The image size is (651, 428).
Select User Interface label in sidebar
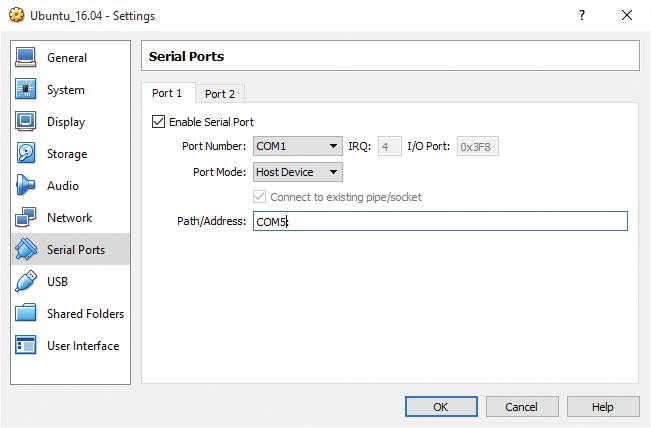(83, 345)
